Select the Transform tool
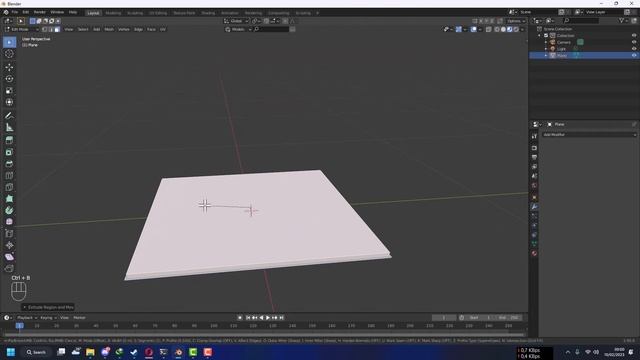This screenshot has width=640, height=360. click(9, 102)
